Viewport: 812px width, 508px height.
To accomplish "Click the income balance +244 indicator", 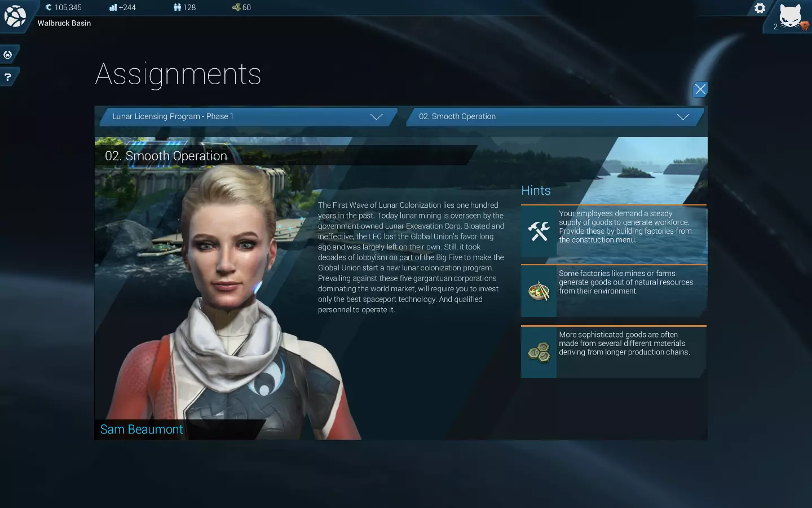I will (x=122, y=7).
